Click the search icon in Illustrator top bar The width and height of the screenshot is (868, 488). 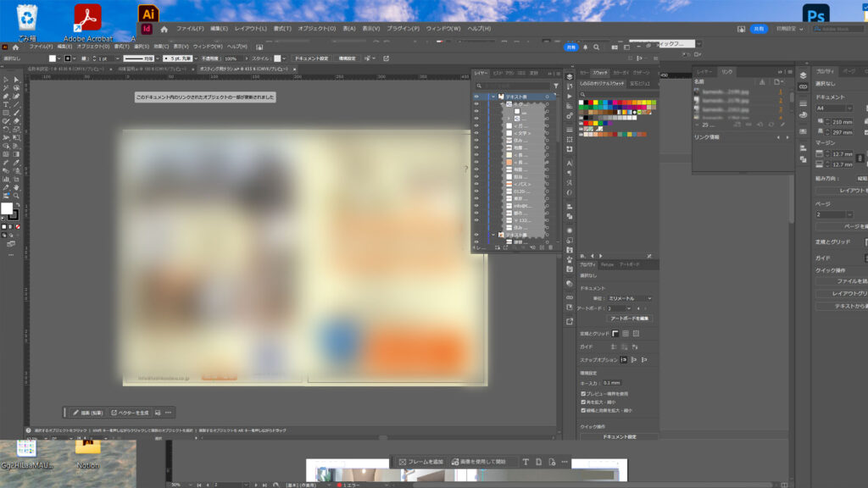point(596,47)
